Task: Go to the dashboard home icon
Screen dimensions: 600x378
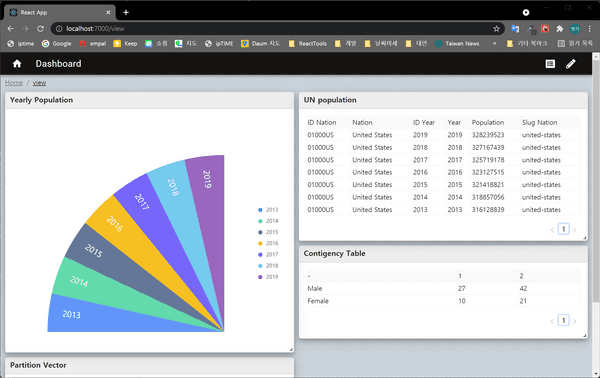Action: point(17,64)
